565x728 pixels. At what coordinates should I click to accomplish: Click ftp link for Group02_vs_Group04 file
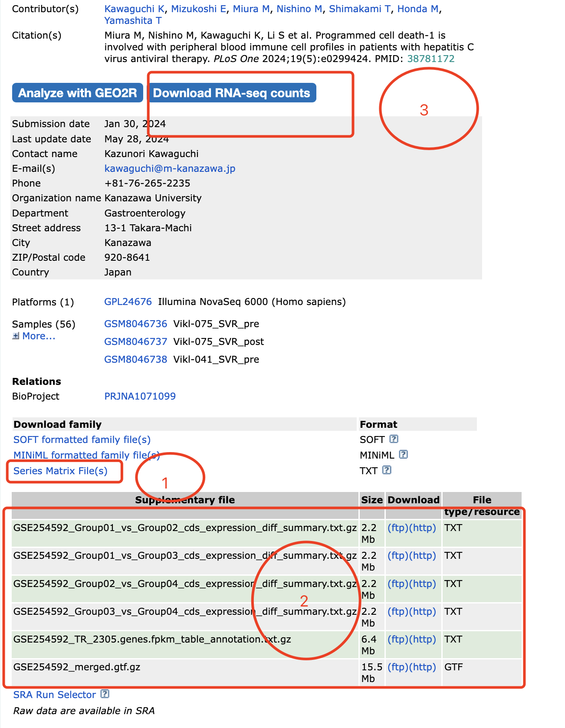click(x=398, y=584)
